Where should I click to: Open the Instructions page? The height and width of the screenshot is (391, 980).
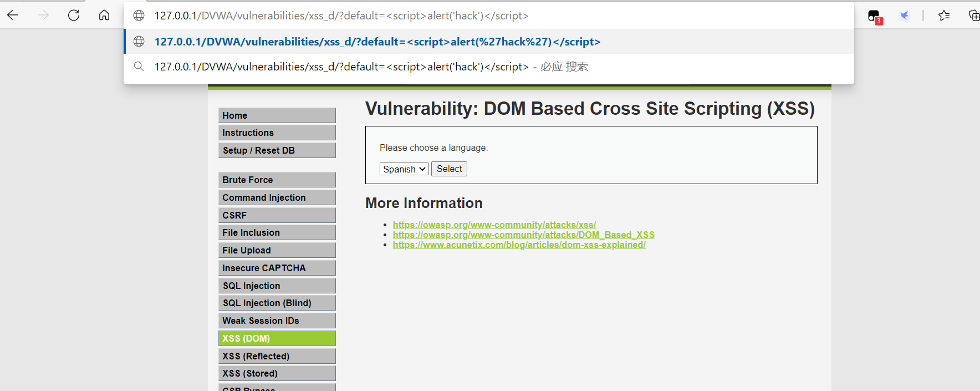(277, 133)
